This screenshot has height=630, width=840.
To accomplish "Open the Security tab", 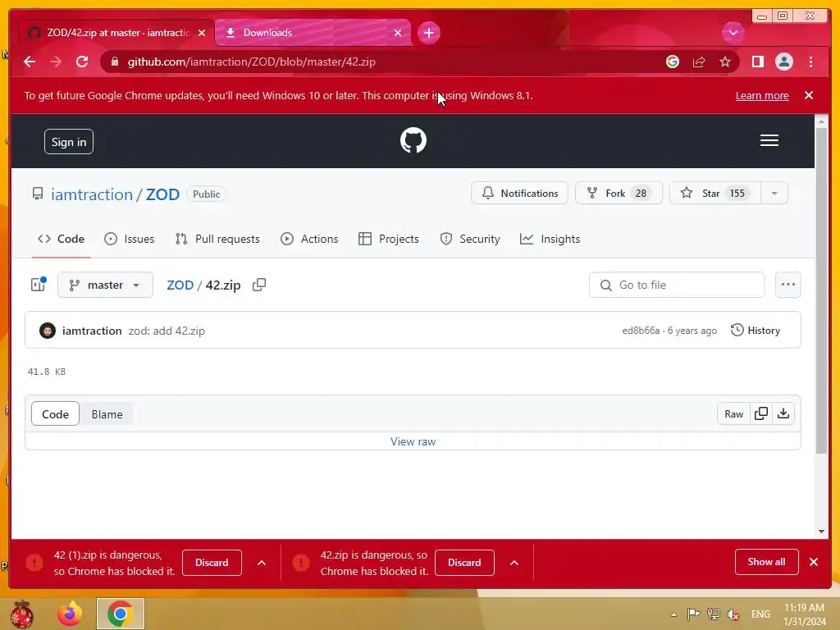I will click(470, 239).
